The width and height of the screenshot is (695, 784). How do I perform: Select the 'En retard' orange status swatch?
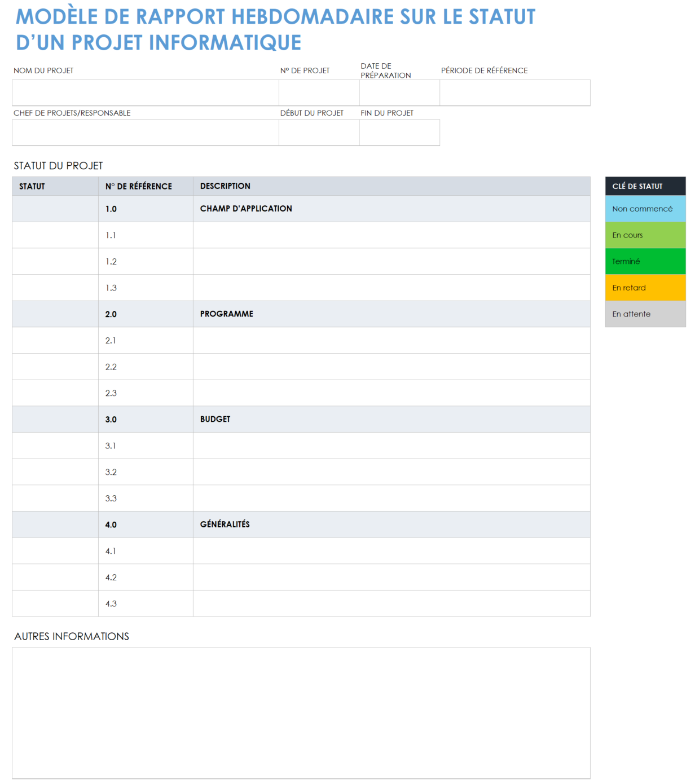click(x=645, y=288)
